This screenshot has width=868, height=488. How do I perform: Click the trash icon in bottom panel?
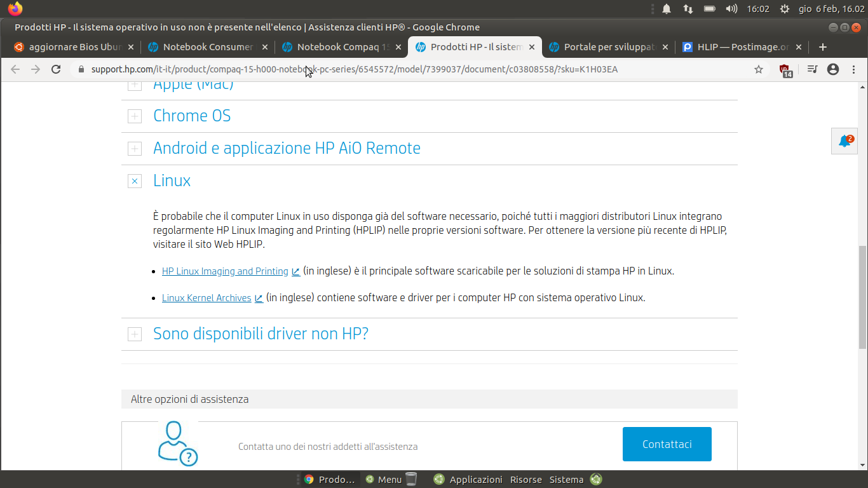pyautogui.click(x=411, y=479)
